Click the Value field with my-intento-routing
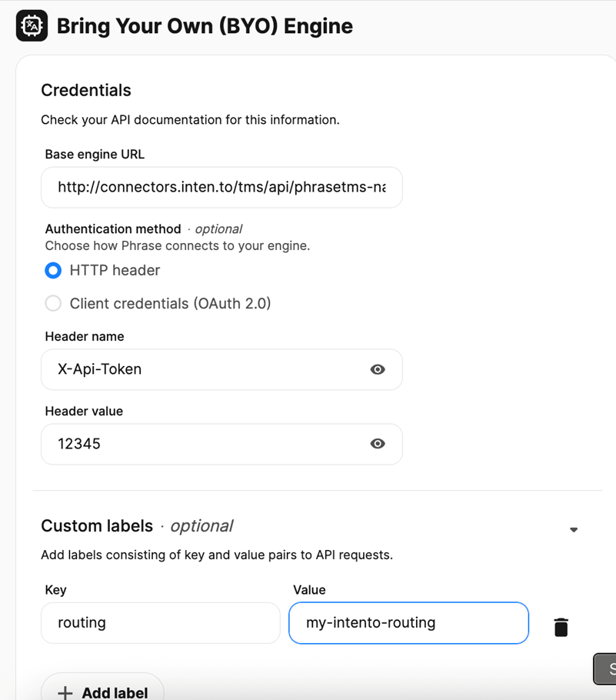616x700 pixels. pyautogui.click(x=408, y=622)
